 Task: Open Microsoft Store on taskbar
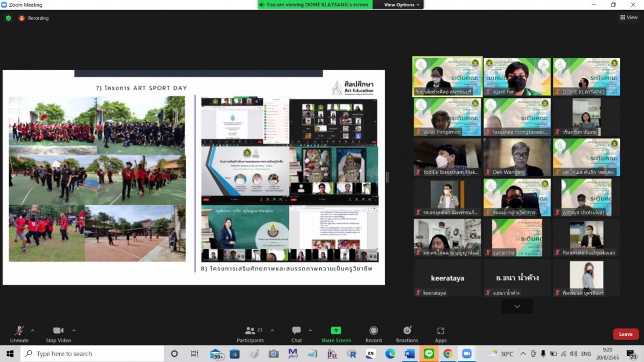pyautogui.click(x=234, y=353)
